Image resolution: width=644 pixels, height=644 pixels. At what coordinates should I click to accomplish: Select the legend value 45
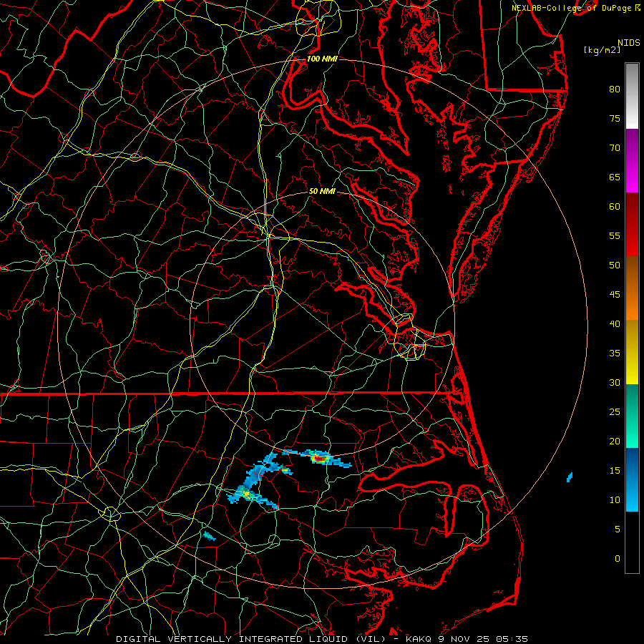point(615,295)
